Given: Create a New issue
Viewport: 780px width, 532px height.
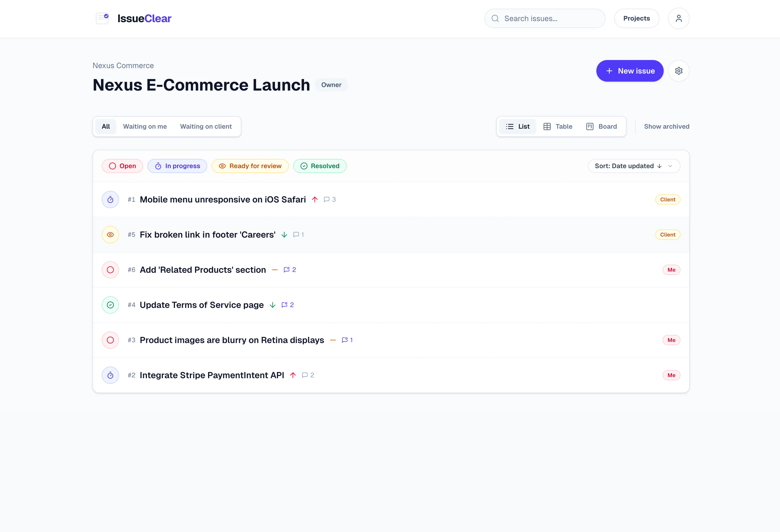Looking at the screenshot, I should click(629, 71).
